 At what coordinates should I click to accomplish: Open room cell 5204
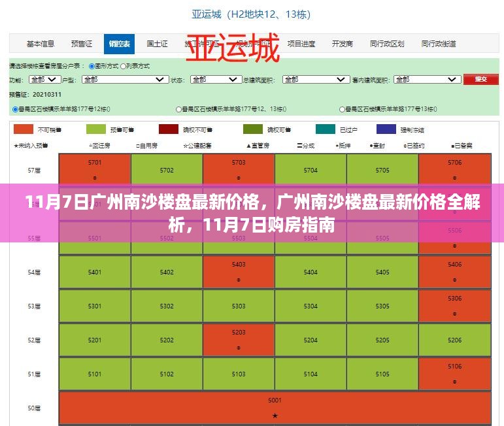point(311,340)
